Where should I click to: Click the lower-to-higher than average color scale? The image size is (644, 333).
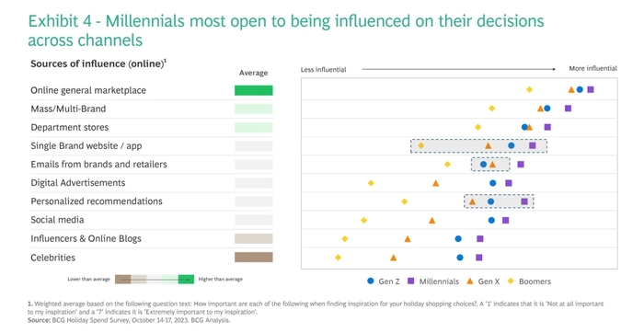tap(155, 280)
